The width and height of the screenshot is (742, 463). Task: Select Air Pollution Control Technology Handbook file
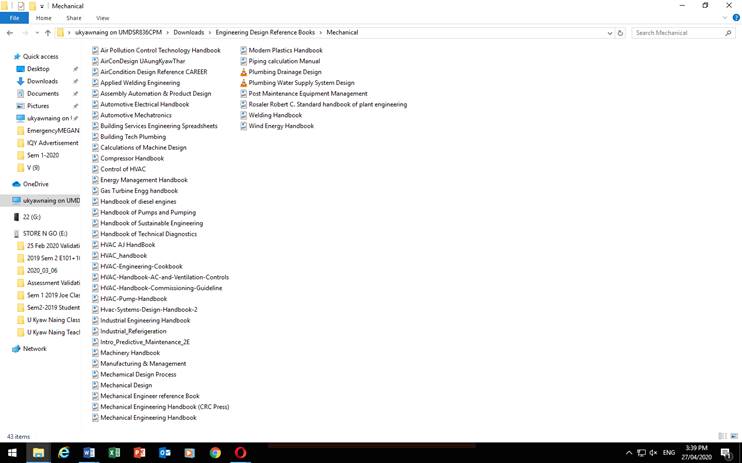click(x=160, y=50)
